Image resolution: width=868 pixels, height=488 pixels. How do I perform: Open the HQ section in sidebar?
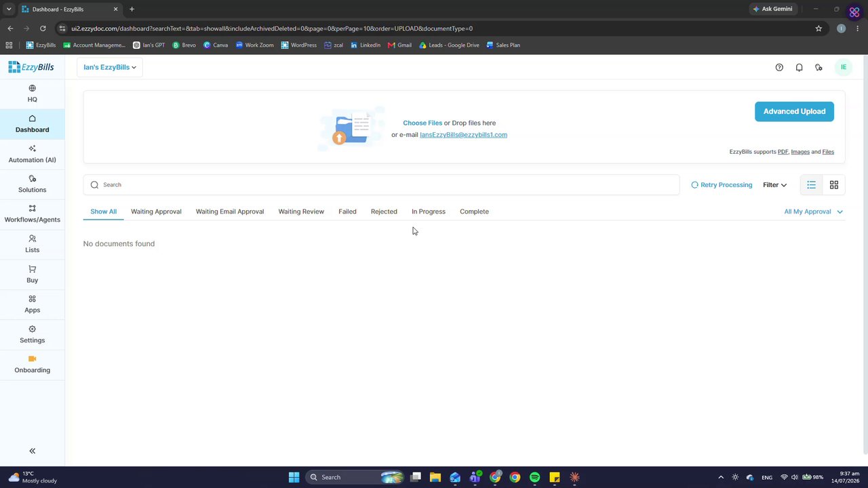[x=32, y=94]
